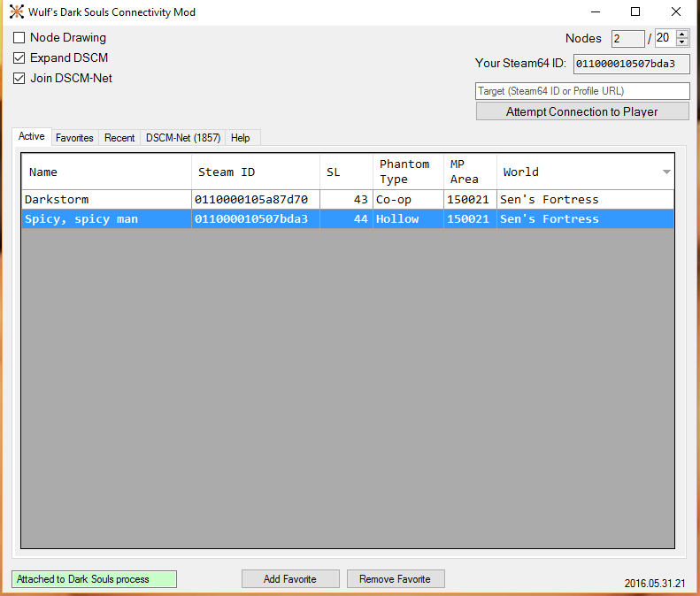Minimize the Connectivity Mod window

coord(595,12)
